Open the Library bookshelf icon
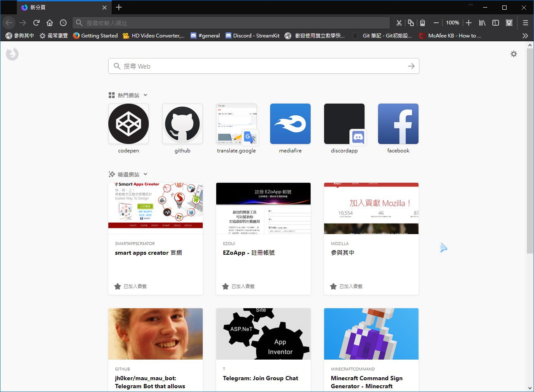 pos(482,23)
